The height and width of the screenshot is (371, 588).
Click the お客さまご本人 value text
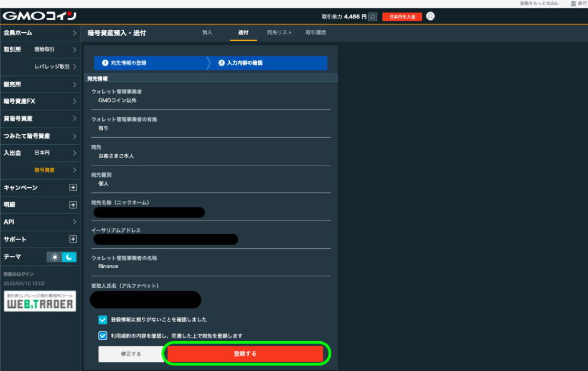point(116,156)
